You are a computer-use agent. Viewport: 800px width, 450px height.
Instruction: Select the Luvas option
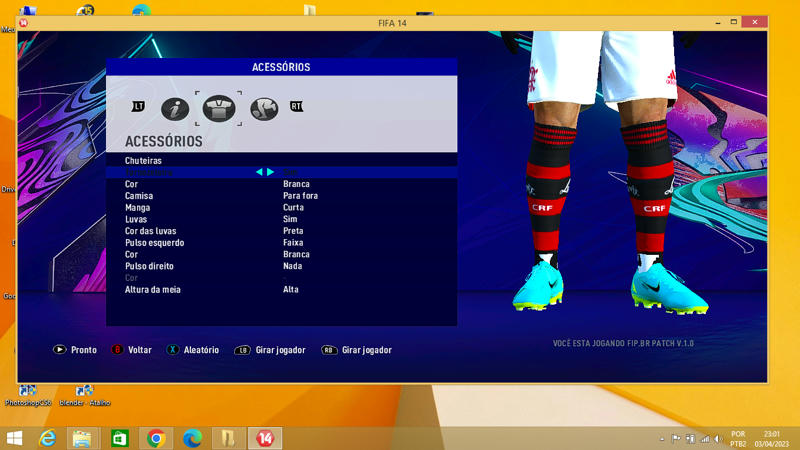click(136, 219)
